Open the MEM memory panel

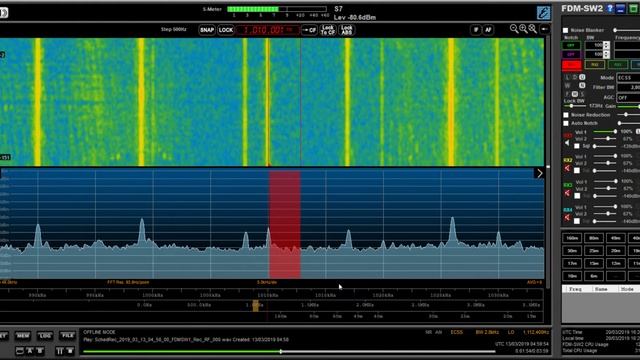tap(23, 336)
